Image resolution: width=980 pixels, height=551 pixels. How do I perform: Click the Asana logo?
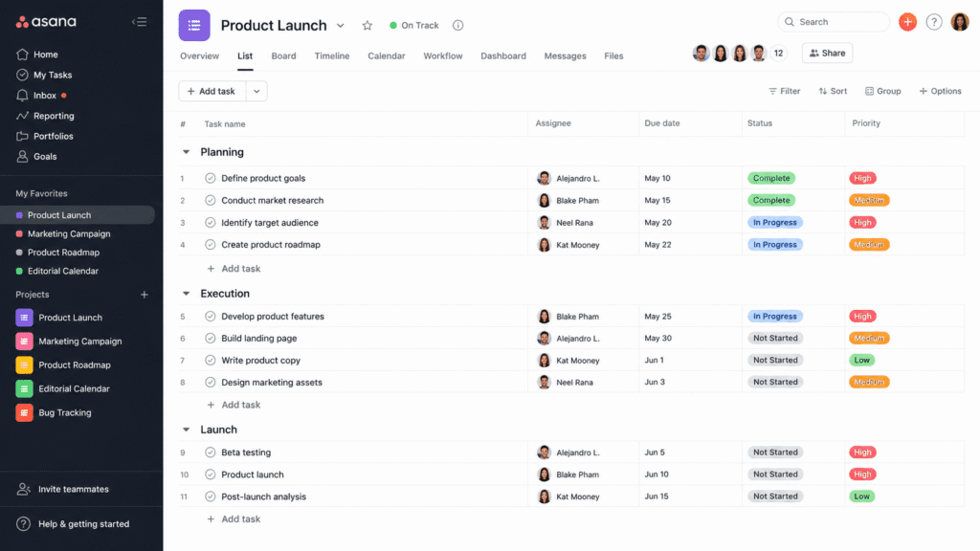point(46,22)
